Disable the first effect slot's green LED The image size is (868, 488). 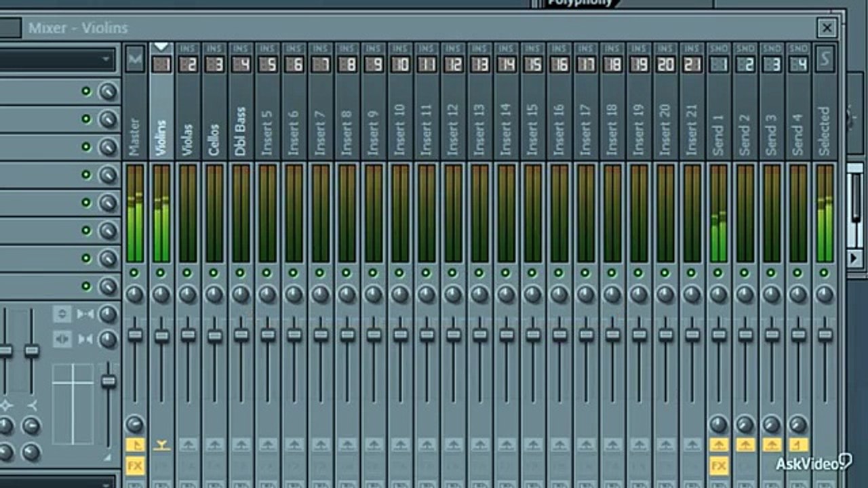(x=86, y=91)
